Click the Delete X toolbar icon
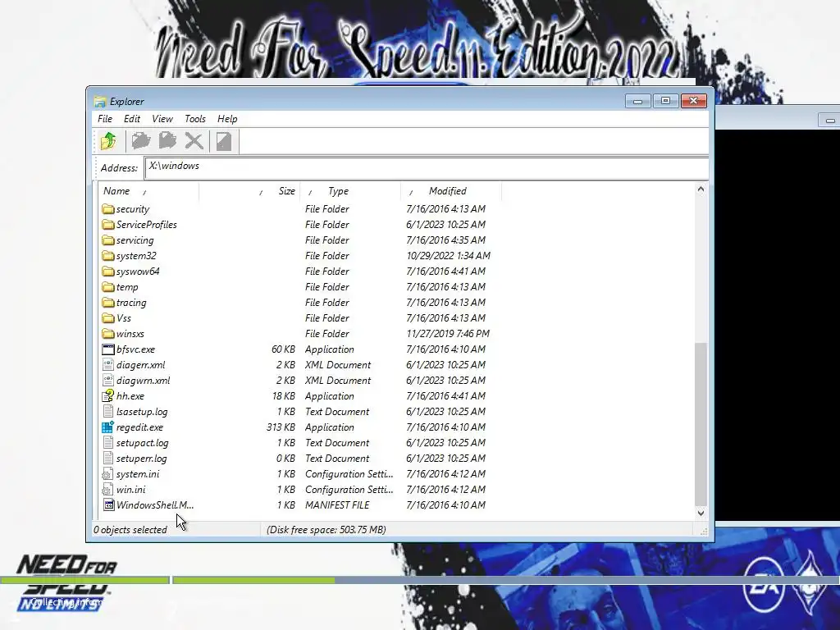Viewport: 840px width, 630px height. [194, 141]
